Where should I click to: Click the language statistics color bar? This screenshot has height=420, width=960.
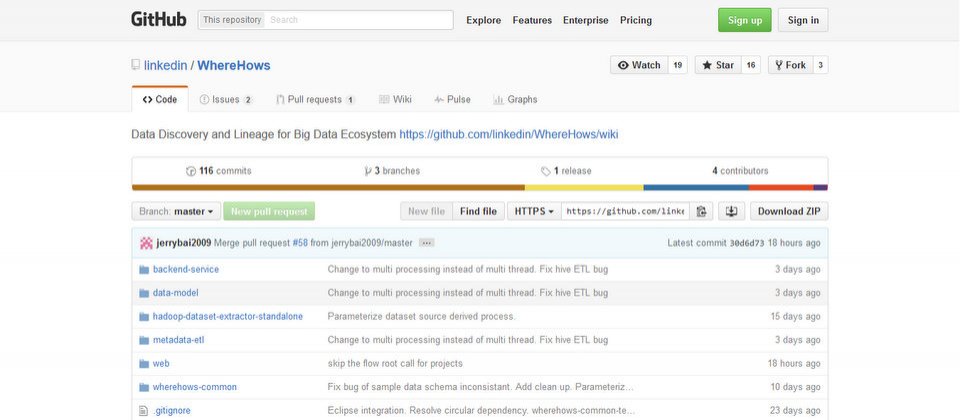coord(479,187)
